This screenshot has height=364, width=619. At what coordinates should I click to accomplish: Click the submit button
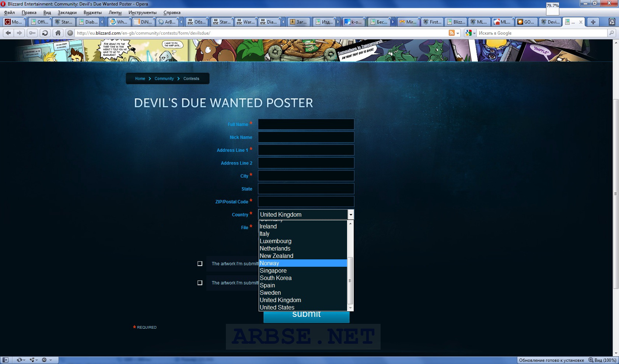click(306, 316)
